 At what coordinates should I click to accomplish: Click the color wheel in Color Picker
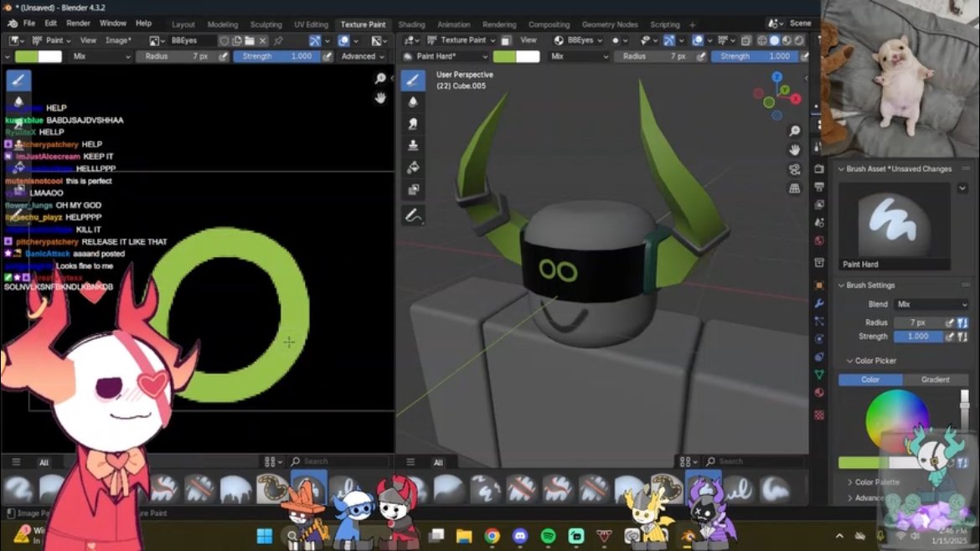click(x=897, y=421)
